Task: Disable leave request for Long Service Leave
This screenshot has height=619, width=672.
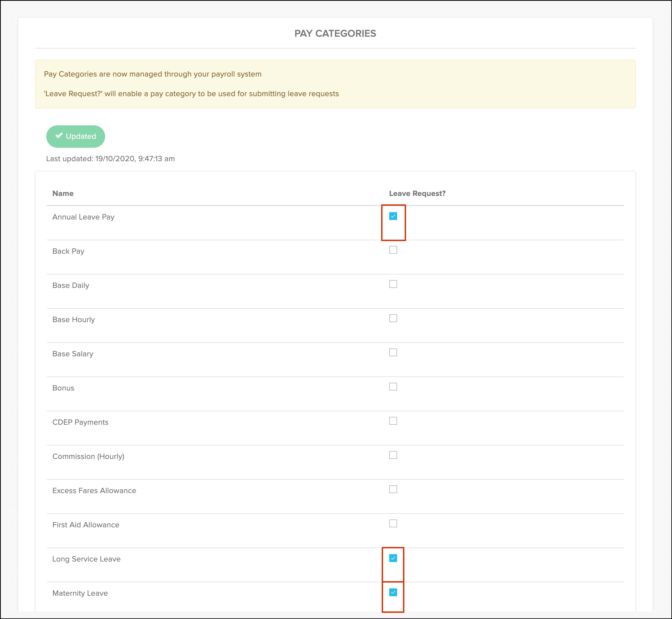Action: [x=393, y=558]
